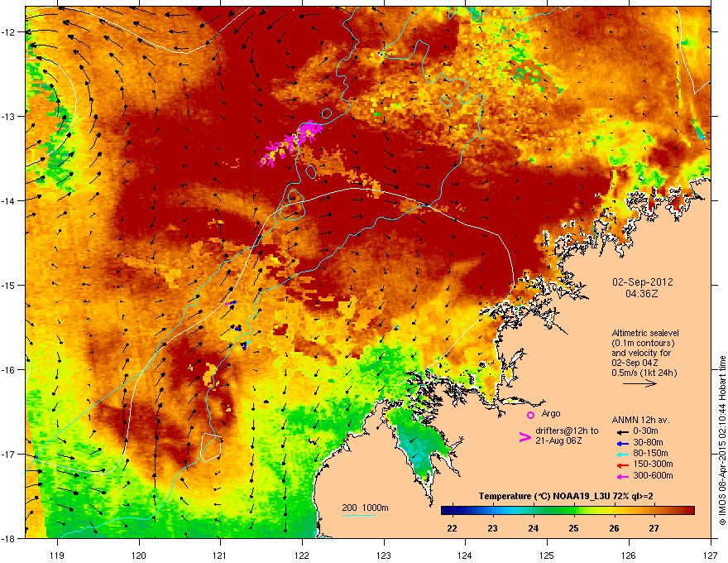Click the date label 02-Sep-2012
The image size is (728, 563).
[642, 282]
